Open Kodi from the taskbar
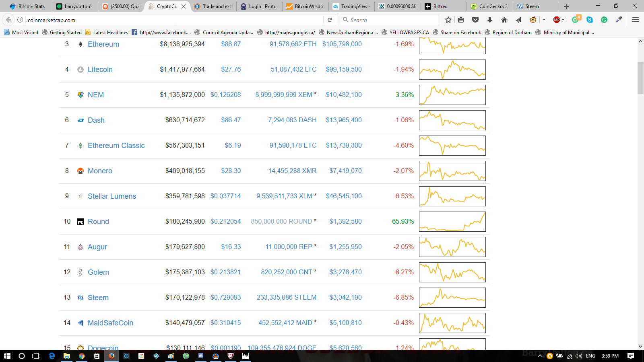 click(156, 356)
